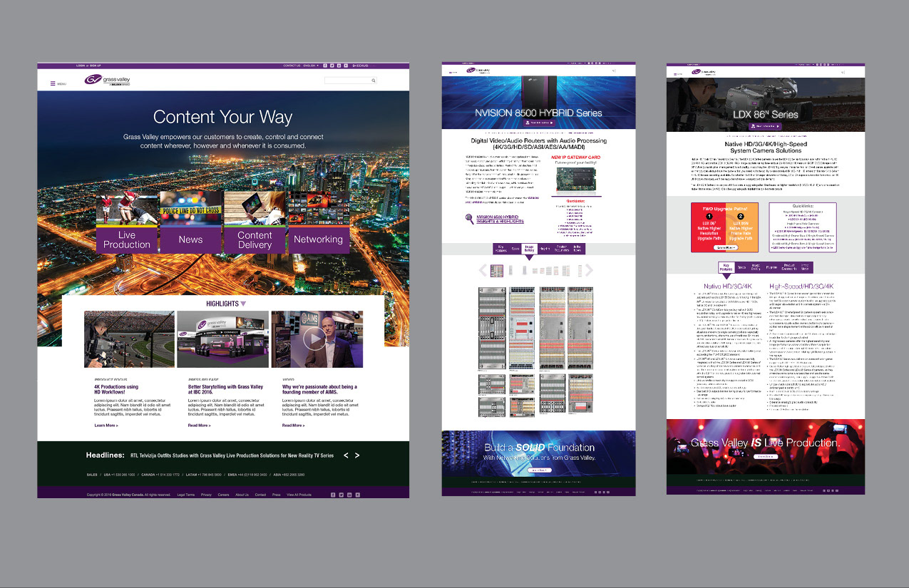Open the NVISION 8500 HYBRID Insights & Highlights link
The width and height of the screenshot is (909, 588).
500,219
